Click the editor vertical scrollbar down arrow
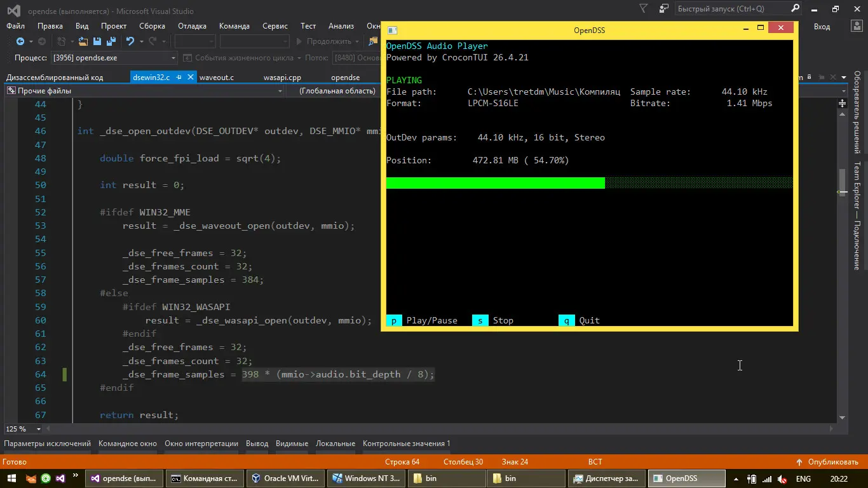Viewport: 868px width, 488px height. [843, 417]
